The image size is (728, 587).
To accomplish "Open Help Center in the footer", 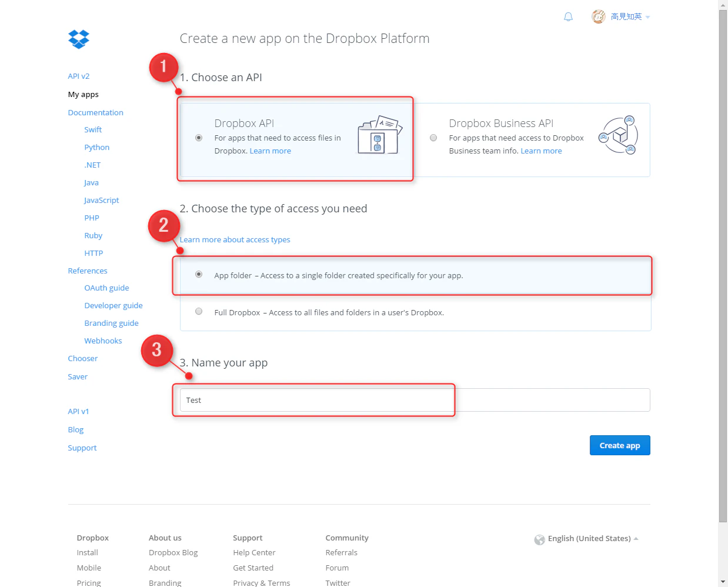I will pyautogui.click(x=254, y=553).
